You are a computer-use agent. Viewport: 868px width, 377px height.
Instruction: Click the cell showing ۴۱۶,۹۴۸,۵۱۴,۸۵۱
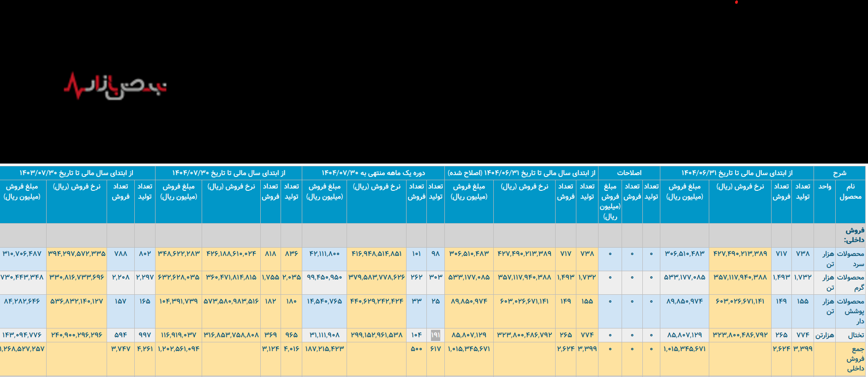[377, 254]
